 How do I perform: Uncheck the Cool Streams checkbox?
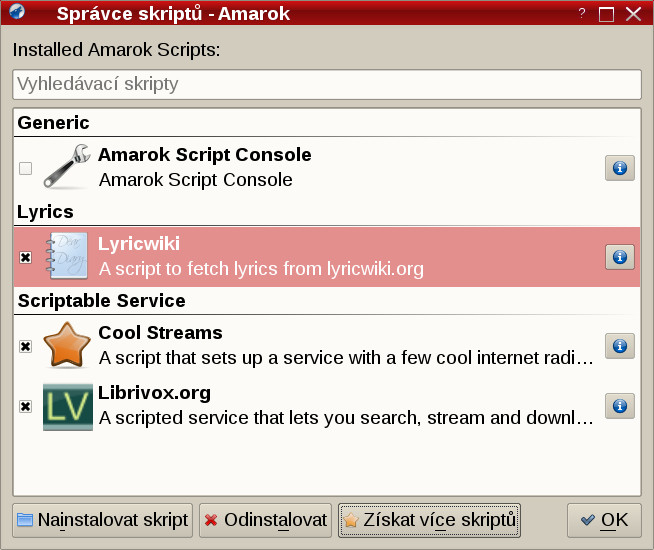25,346
